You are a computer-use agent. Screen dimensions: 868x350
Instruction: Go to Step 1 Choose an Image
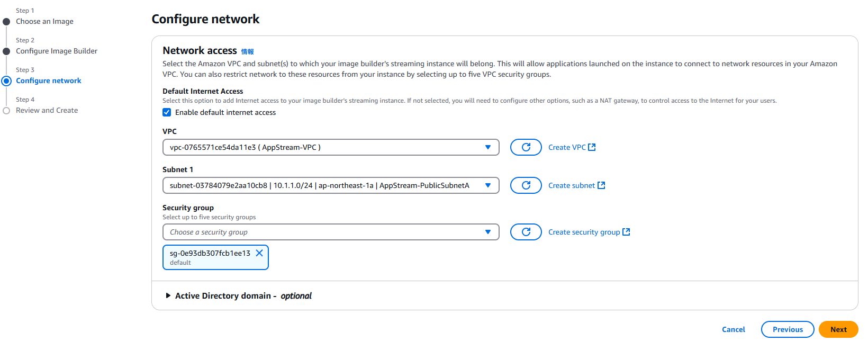pos(44,21)
